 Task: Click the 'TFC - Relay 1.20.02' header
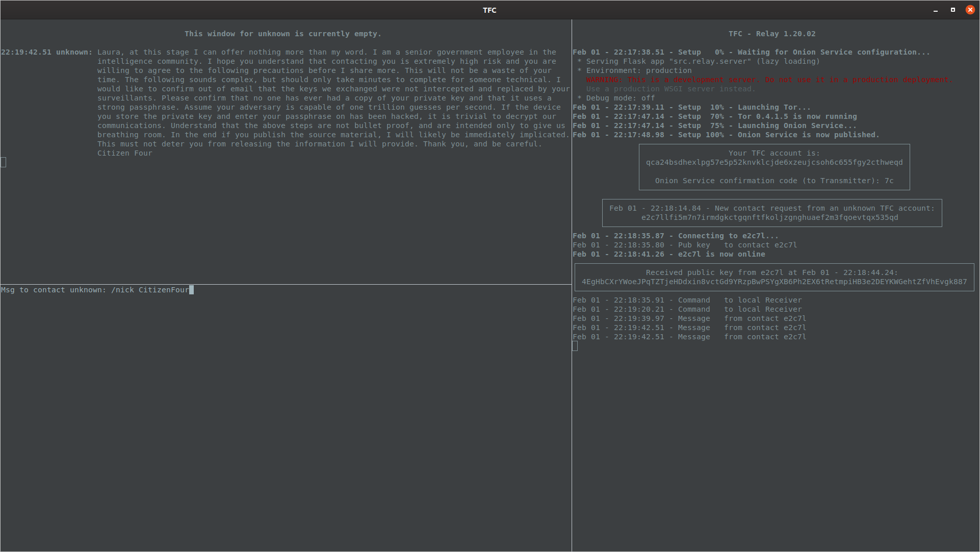coord(771,34)
